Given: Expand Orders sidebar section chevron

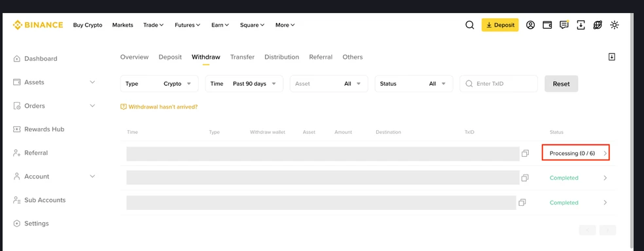Looking at the screenshot, I should point(92,106).
